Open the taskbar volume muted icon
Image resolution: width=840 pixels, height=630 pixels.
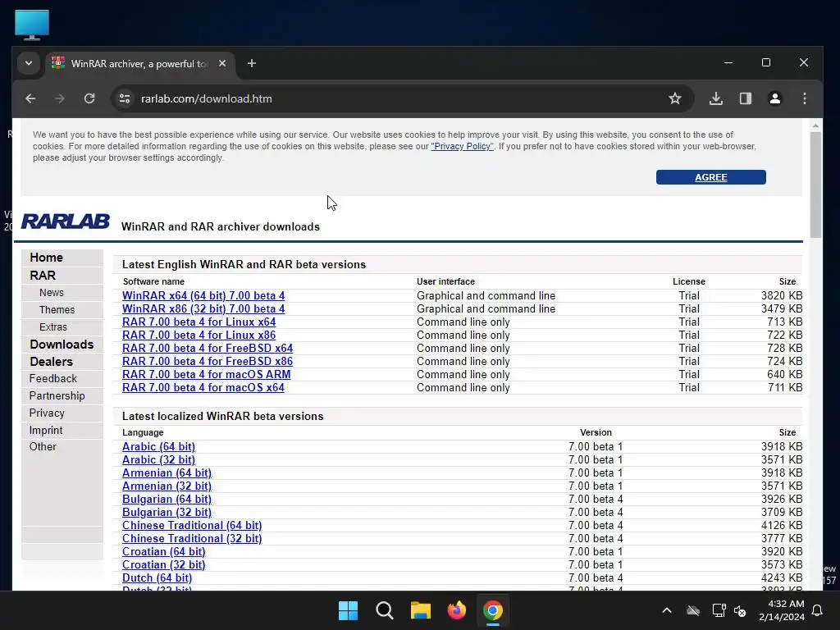click(x=740, y=610)
